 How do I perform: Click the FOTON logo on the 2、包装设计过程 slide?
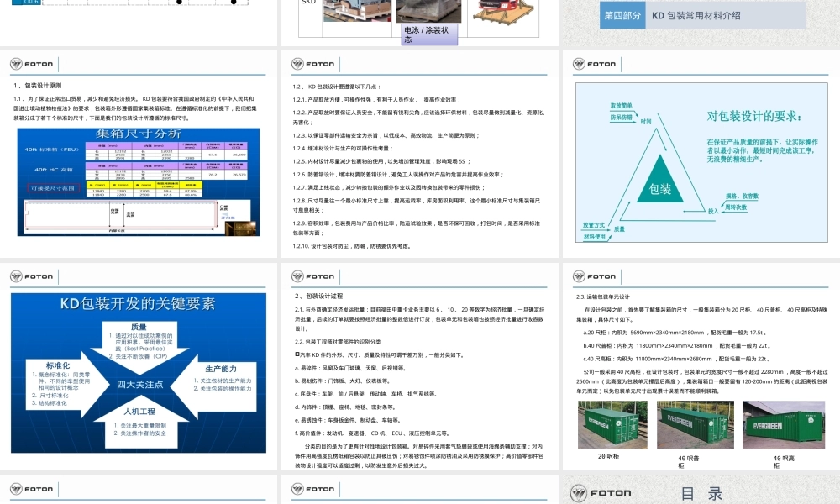point(312,276)
